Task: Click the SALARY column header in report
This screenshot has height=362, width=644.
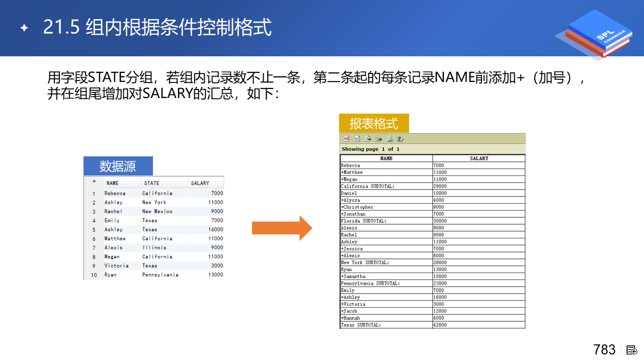Action: (x=478, y=158)
